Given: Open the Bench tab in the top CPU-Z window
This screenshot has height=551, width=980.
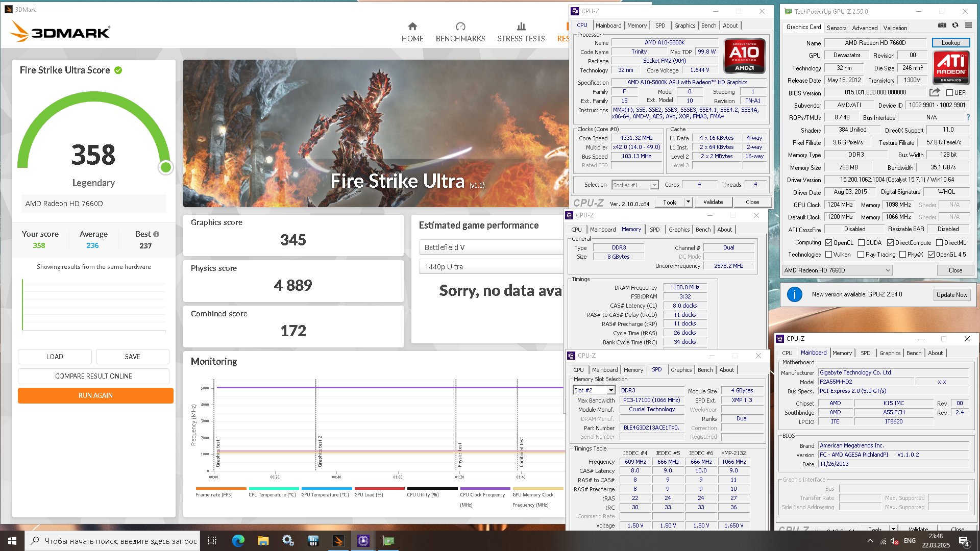Looking at the screenshot, I should 708,26.
